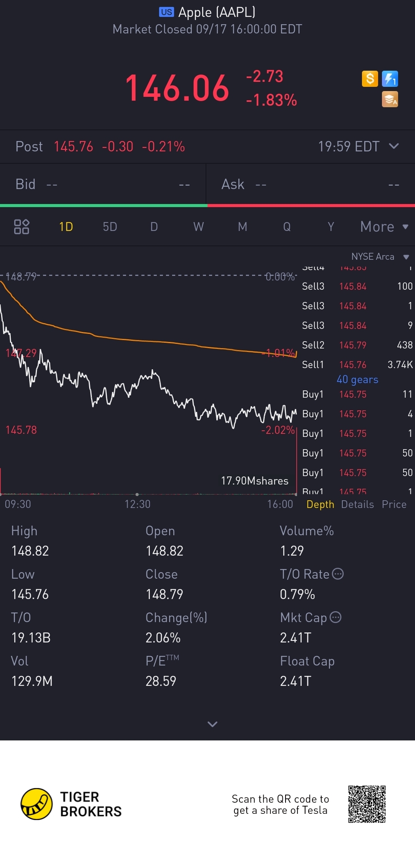Expand the post-market time dropdown chevron
The height and width of the screenshot is (868, 415).
tap(394, 146)
